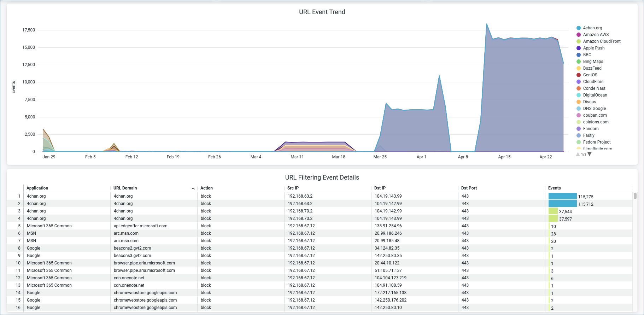Click the previous legend page arrow
The width and height of the screenshot is (644, 315).
click(578, 154)
